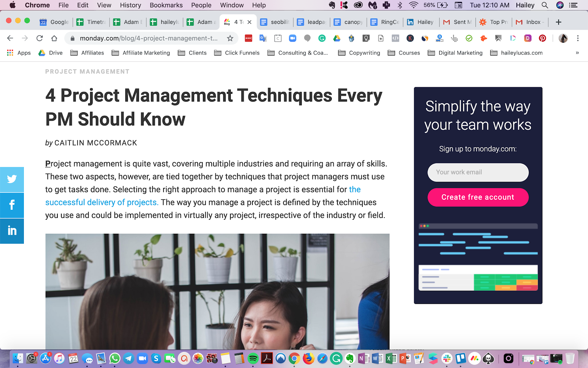Open the Chrome profile avatar
The image size is (588, 368).
[x=563, y=38]
